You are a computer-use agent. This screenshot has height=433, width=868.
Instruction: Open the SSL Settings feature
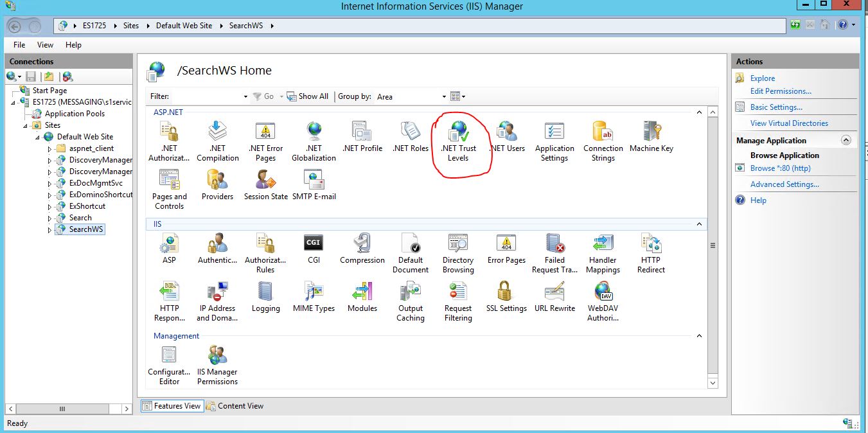coord(506,297)
